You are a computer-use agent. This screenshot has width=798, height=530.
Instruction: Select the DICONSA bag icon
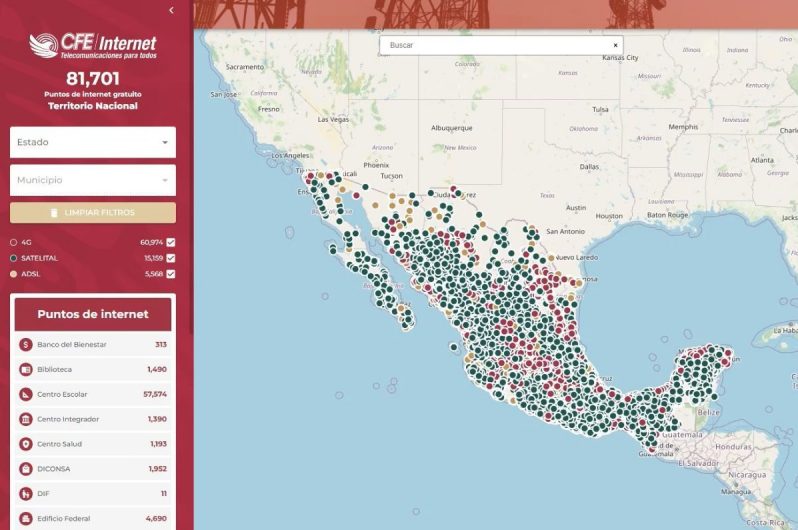click(25, 469)
